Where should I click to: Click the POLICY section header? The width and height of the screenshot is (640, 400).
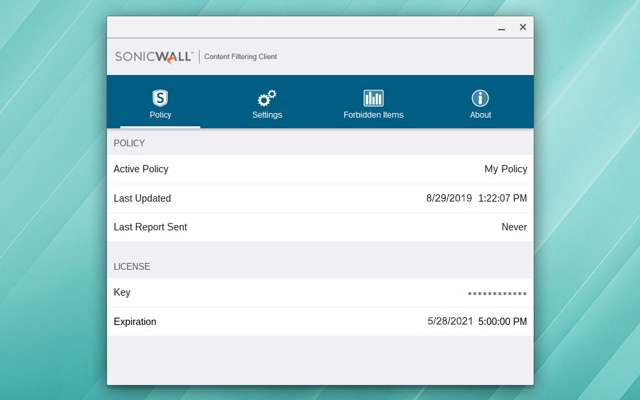point(129,143)
